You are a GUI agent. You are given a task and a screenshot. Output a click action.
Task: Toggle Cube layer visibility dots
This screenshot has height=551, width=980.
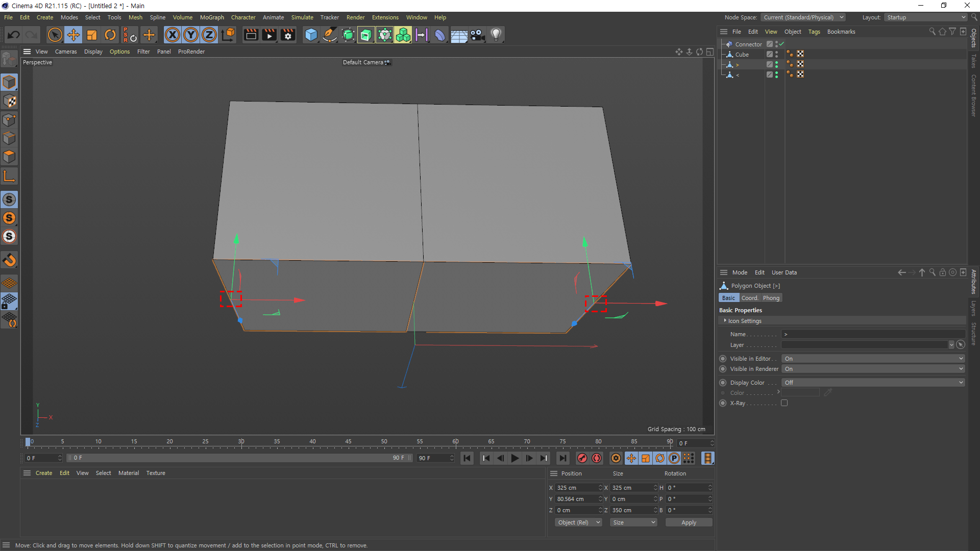tap(776, 54)
